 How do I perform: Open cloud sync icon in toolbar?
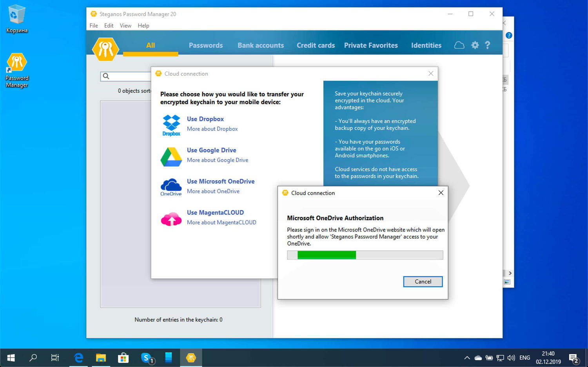point(459,45)
